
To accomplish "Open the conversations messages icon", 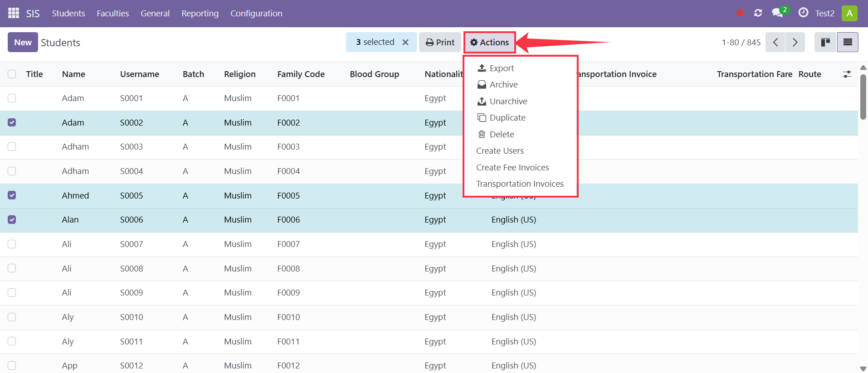I will [779, 12].
